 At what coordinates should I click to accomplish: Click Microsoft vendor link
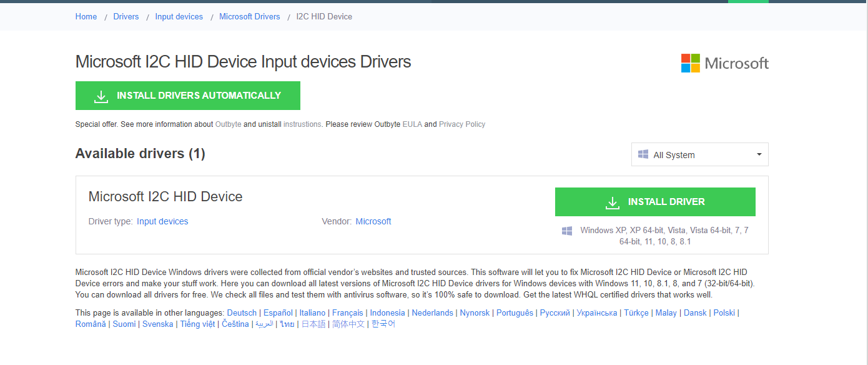tap(373, 221)
